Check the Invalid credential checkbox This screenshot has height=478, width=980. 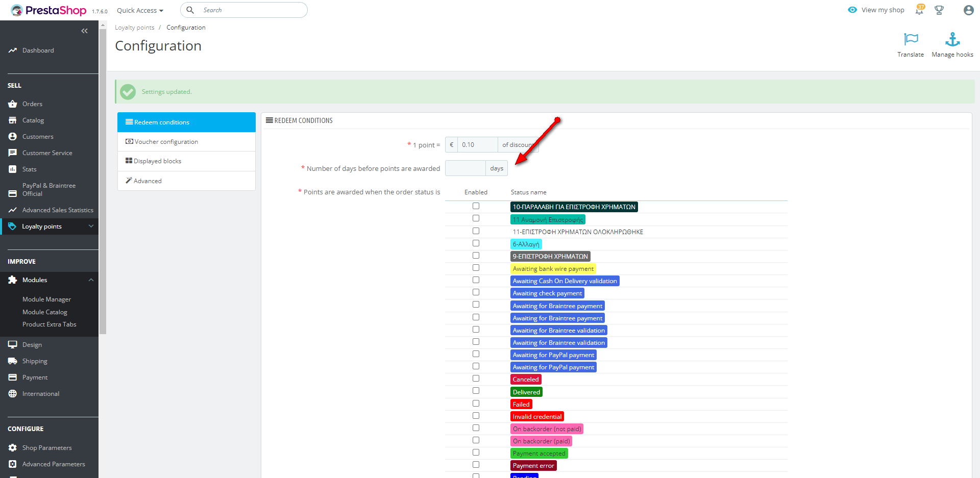click(476, 416)
